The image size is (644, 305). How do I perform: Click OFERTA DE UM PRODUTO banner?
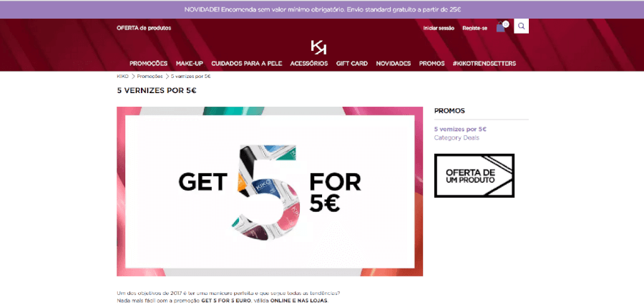coord(474,175)
